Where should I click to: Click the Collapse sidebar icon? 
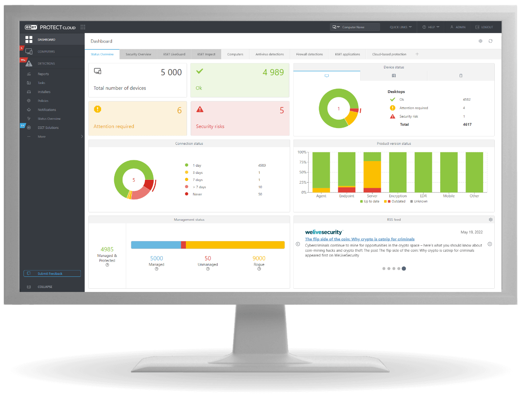[29, 287]
